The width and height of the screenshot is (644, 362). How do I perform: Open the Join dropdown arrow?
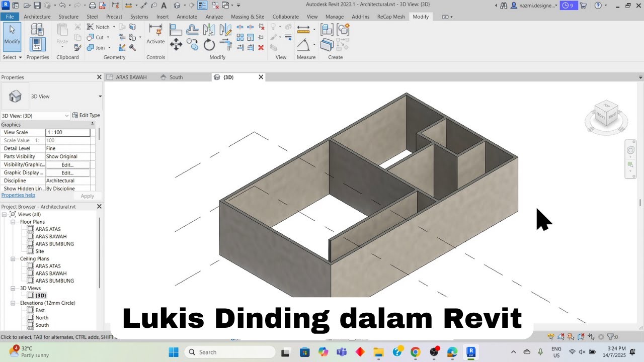pos(109,48)
